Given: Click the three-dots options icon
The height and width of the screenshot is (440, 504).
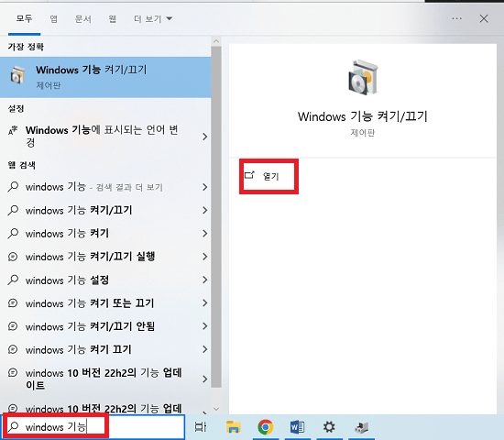Looking at the screenshot, I should [456, 18].
